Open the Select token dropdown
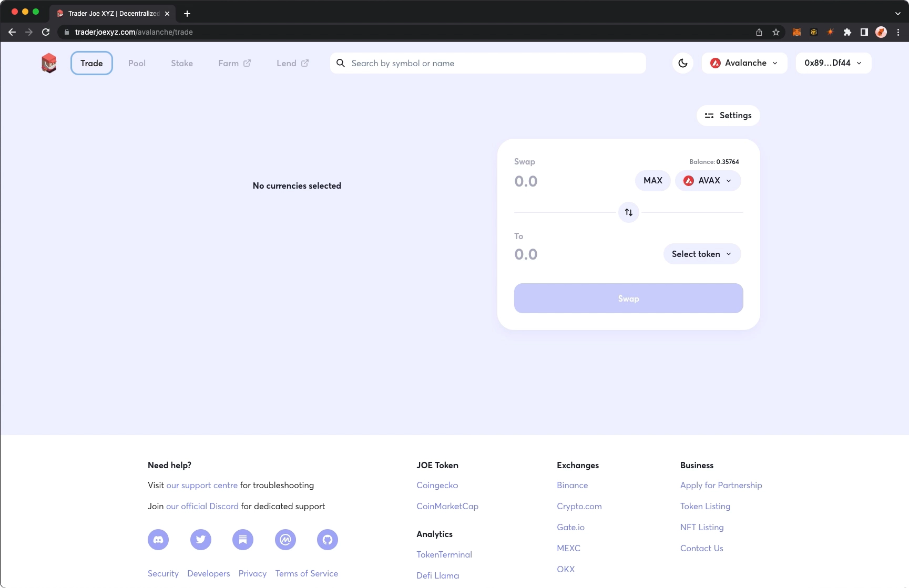This screenshot has width=909, height=588. tap(702, 254)
